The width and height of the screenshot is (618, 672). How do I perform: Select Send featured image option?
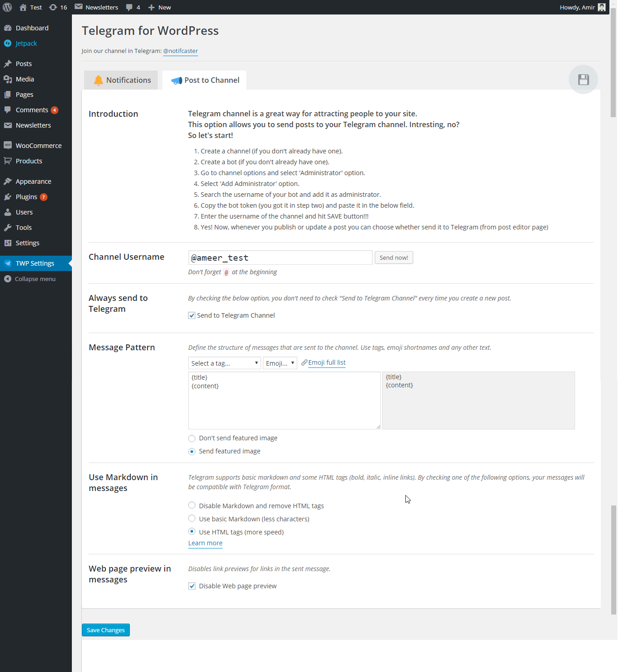coord(192,451)
